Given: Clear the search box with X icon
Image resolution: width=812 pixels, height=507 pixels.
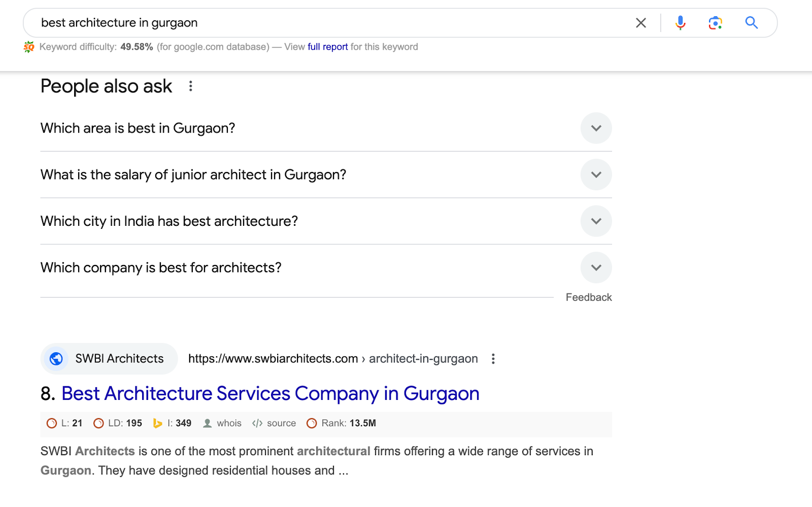Looking at the screenshot, I should pyautogui.click(x=641, y=23).
